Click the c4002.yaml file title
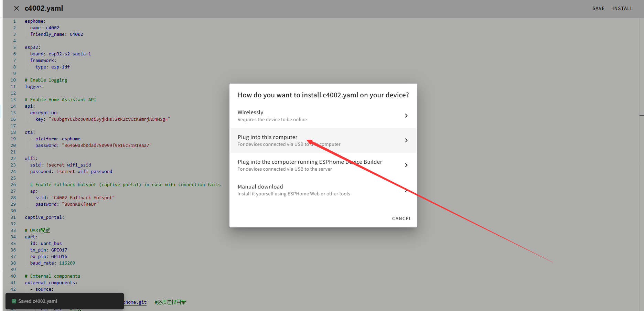 click(x=44, y=8)
